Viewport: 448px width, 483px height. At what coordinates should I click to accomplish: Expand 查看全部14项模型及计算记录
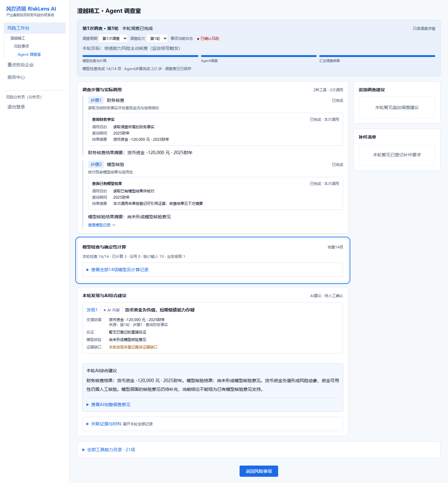click(x=213, y=270)
